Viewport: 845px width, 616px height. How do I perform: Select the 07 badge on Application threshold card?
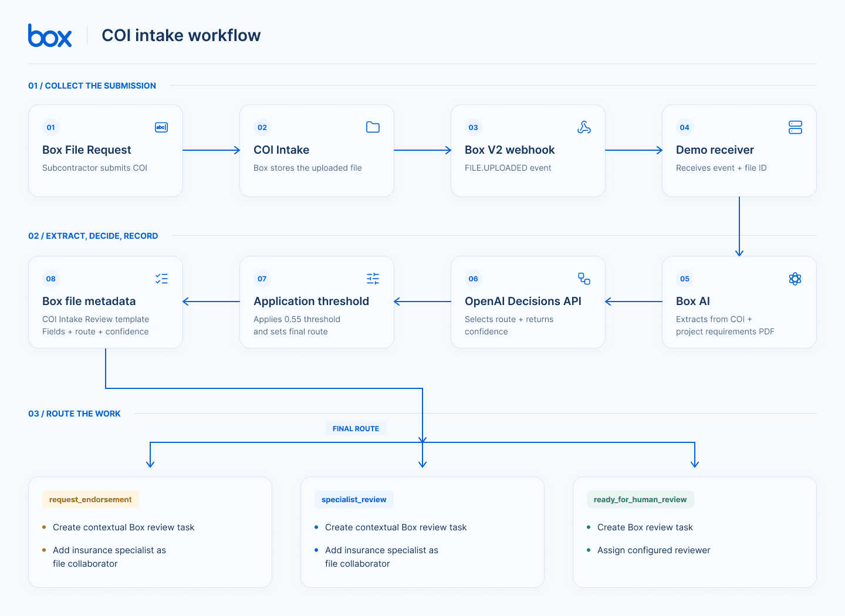(262, 279)
